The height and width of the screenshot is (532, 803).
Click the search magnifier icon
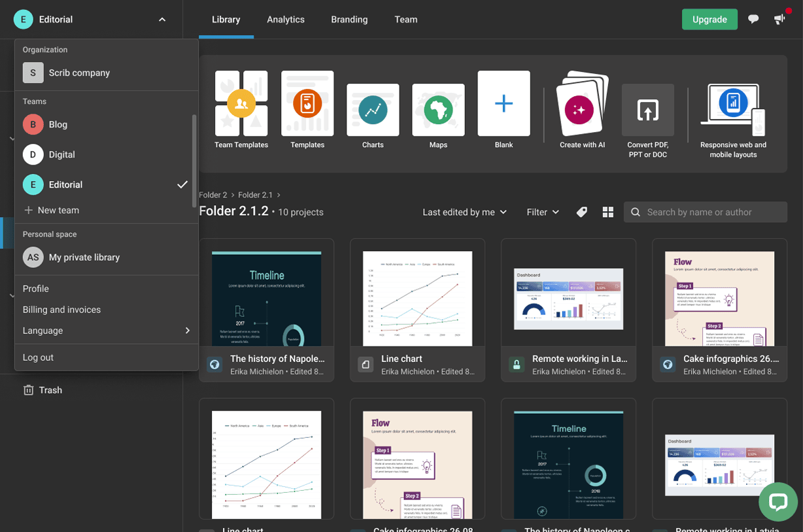click(636, 212)
